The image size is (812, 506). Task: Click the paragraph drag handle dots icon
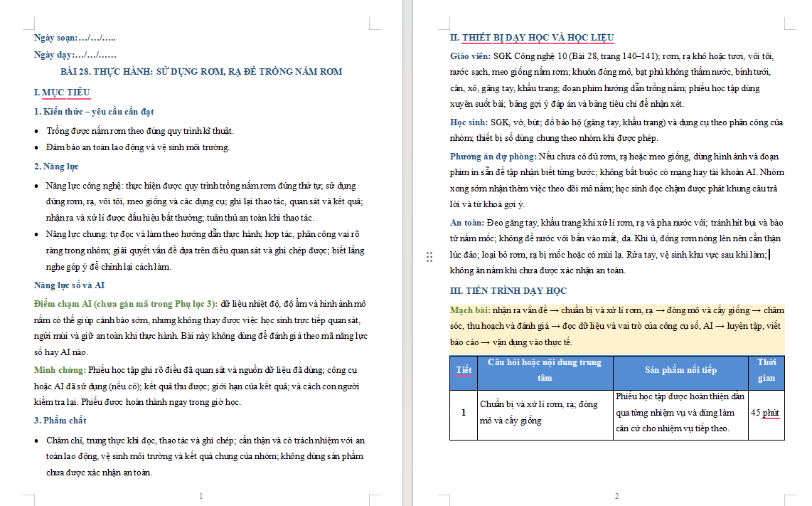click(x=429, y=257)
